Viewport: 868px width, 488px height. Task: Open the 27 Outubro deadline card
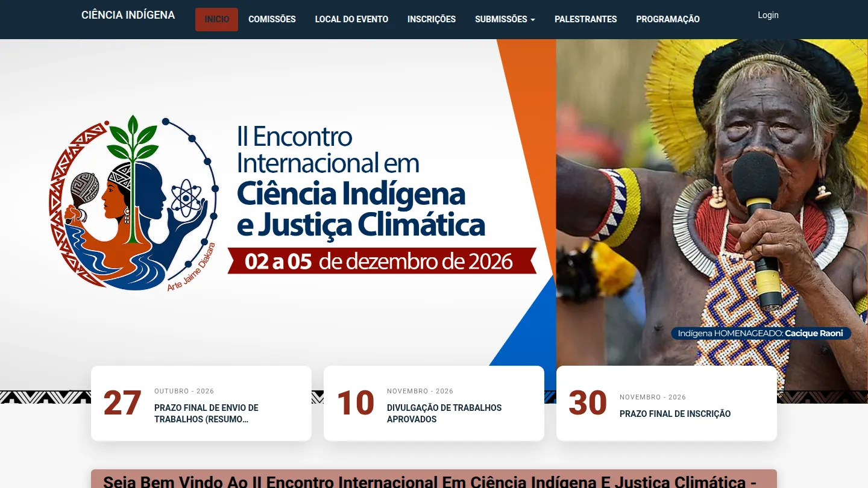click(201, 403)
